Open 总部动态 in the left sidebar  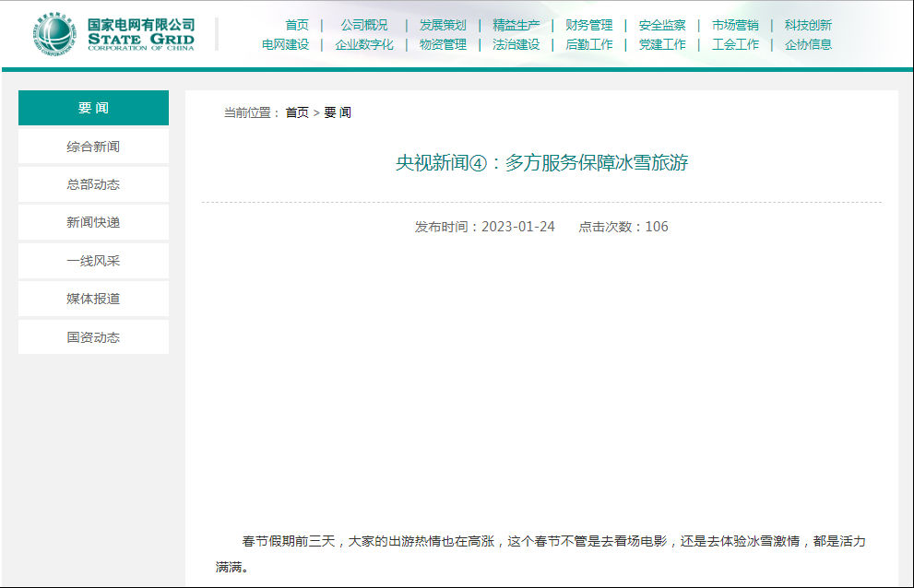(x=93, y=184)
